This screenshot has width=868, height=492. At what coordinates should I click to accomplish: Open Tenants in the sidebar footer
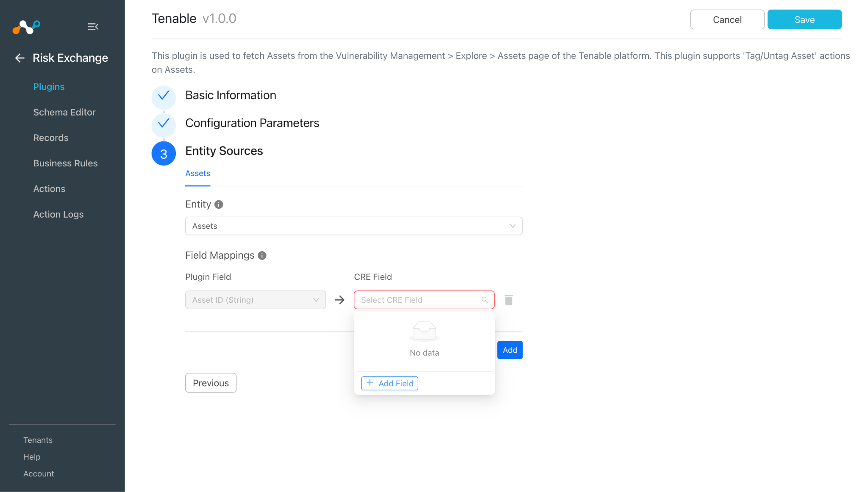point(38,440)
